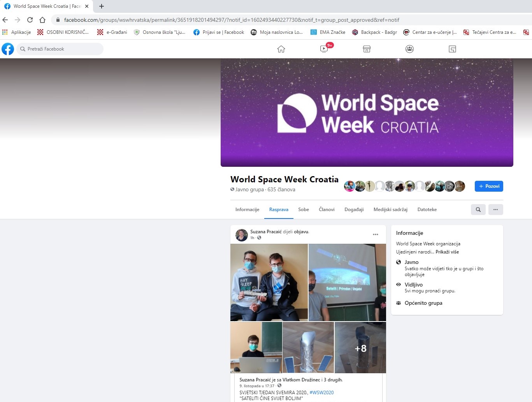532x402 pixels.
Task: Open rocket model with solar panels photo
Action: [308, 348]
